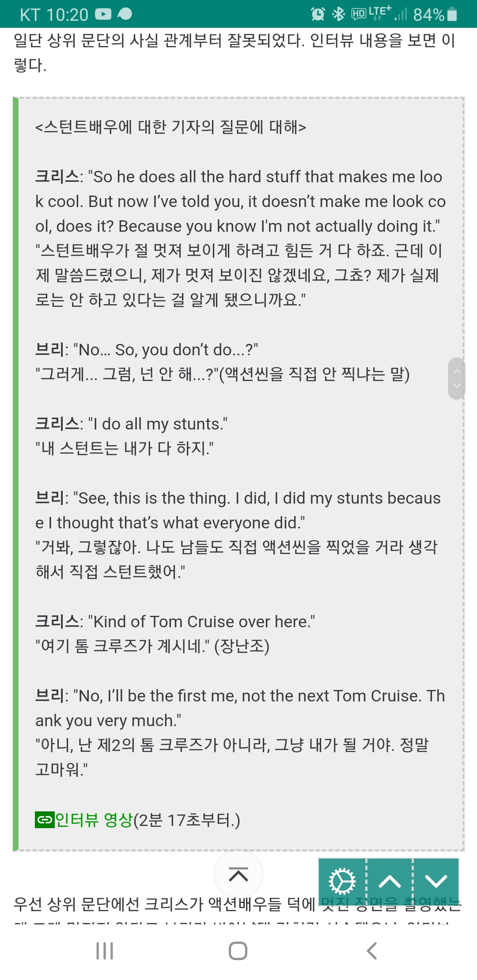Viewport: 477px width, 980px height.
Task: Jump down with the floating down chevron
Action: click(436, 882)
